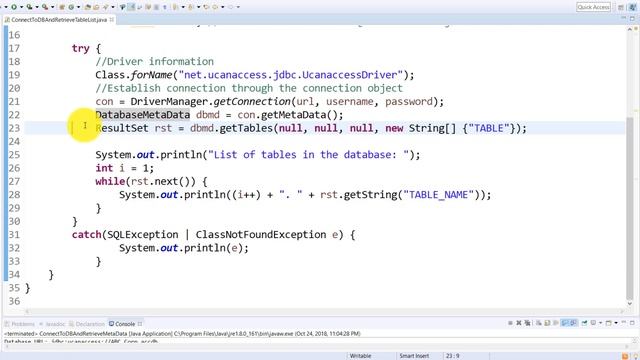Screen dimensions: 640x360
Task: Toggle console Word Wrap
Action: click(x=556, y=323)
